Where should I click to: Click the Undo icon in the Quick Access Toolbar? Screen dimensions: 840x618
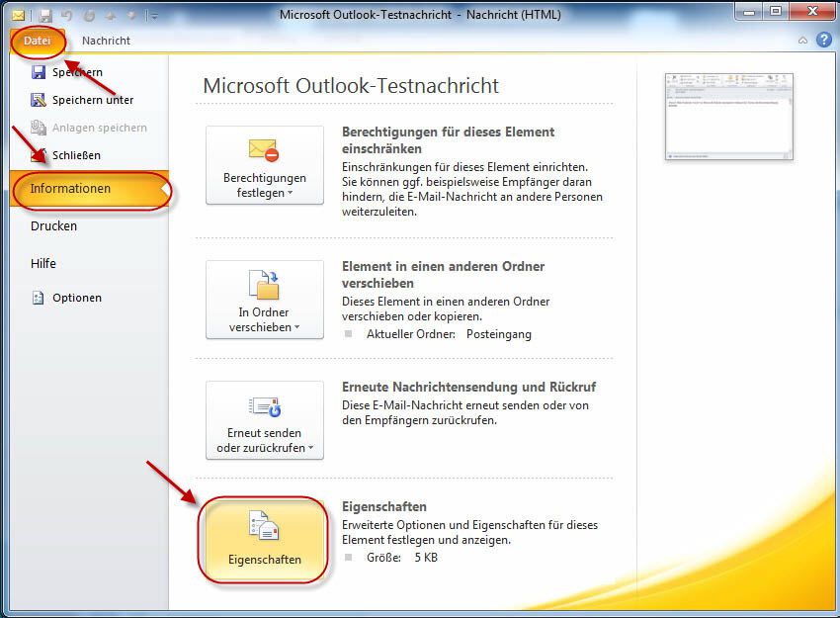click(66, 15)
